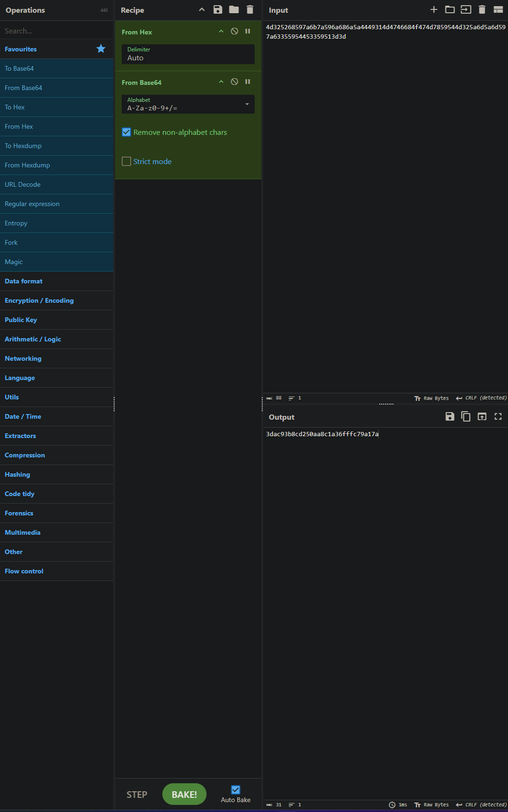The width and height of the screenshot is (508, 812).
Task: Expand the Data format category
Action: [24, 282]
